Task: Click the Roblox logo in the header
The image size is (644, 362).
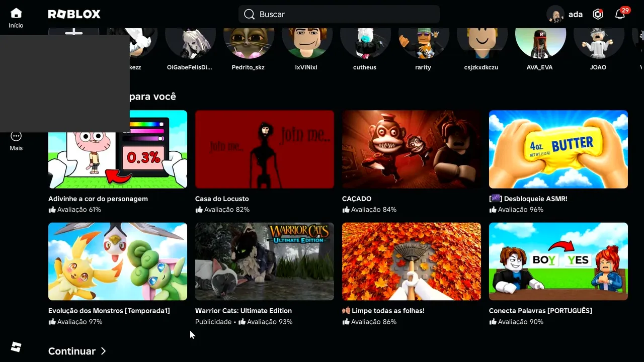Action: (x=74, y=14)
